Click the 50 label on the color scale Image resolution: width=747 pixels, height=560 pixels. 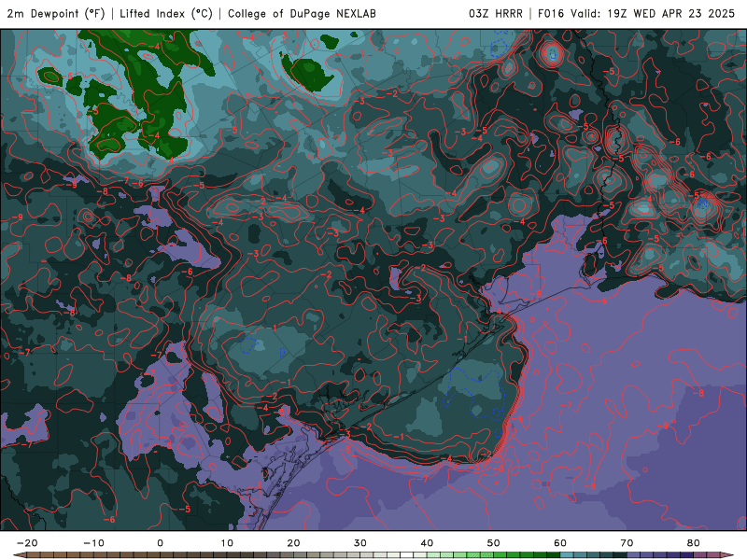pos(494,543)
